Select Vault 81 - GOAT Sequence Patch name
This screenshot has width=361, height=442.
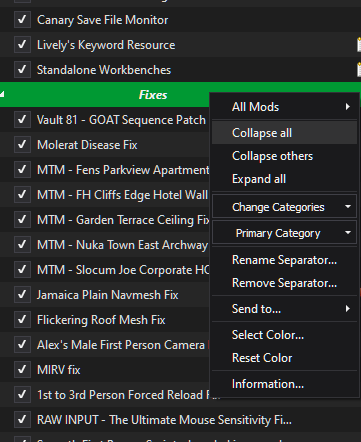[x=121, y=120]
